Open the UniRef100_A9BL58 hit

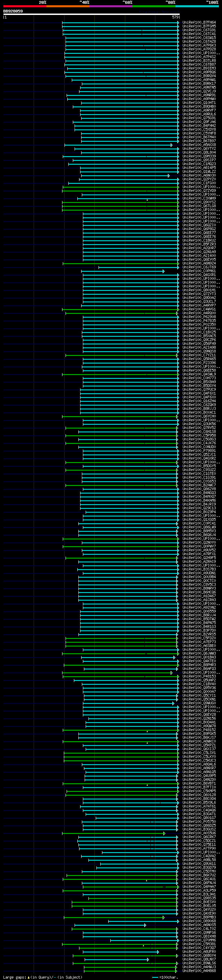[199, 860]
